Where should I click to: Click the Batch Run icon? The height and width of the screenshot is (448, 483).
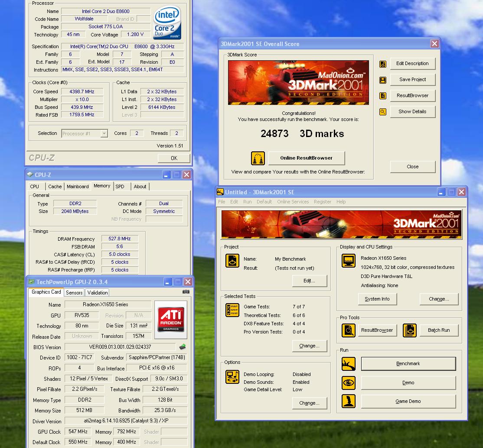point(410,330)
